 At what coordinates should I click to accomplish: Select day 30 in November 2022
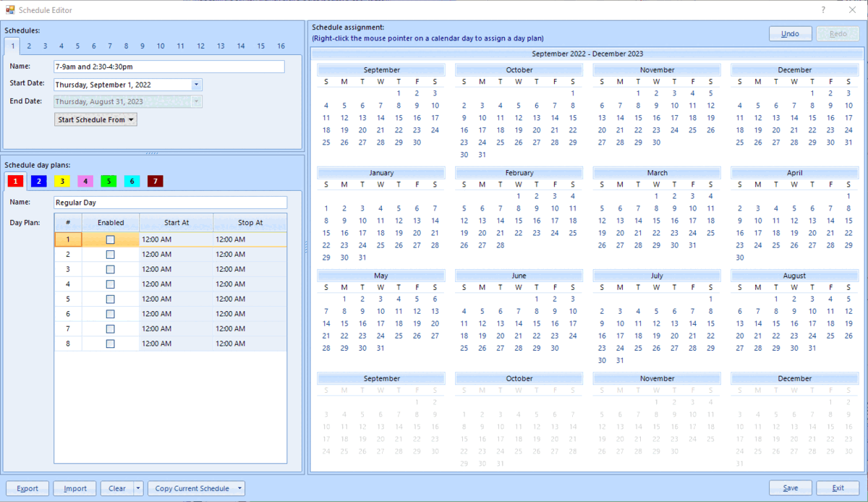click(x=656, y=142)
